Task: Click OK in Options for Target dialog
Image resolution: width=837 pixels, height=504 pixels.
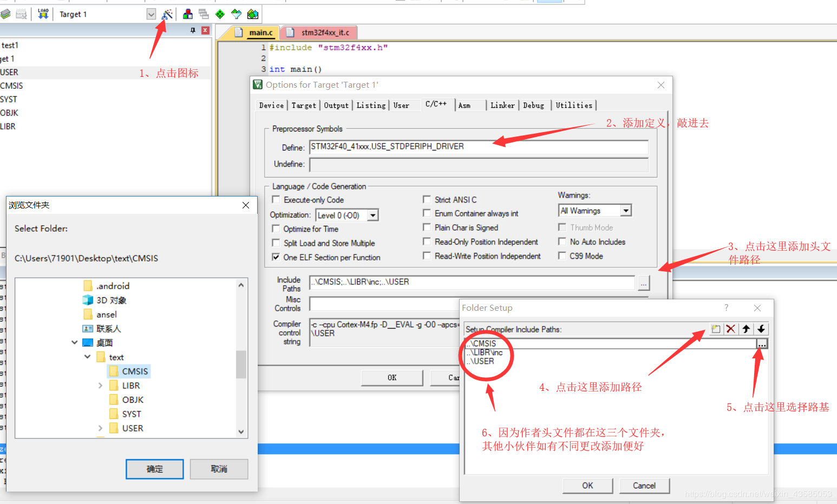Action: coord(392,378)
